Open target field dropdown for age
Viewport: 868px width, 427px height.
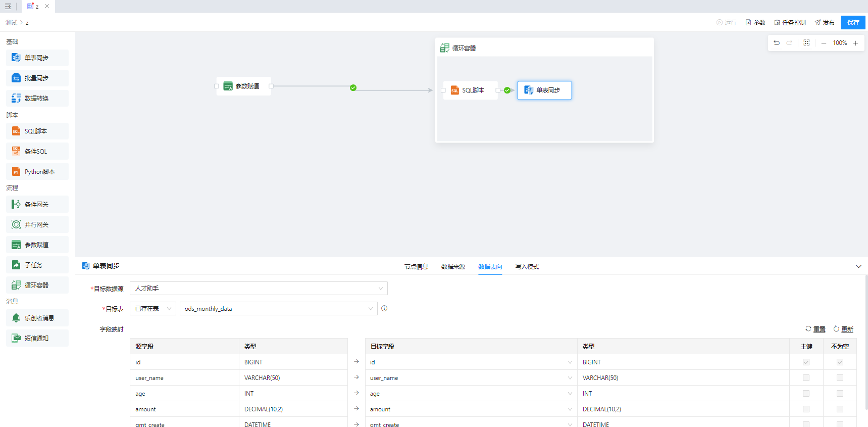pos(471,393)
